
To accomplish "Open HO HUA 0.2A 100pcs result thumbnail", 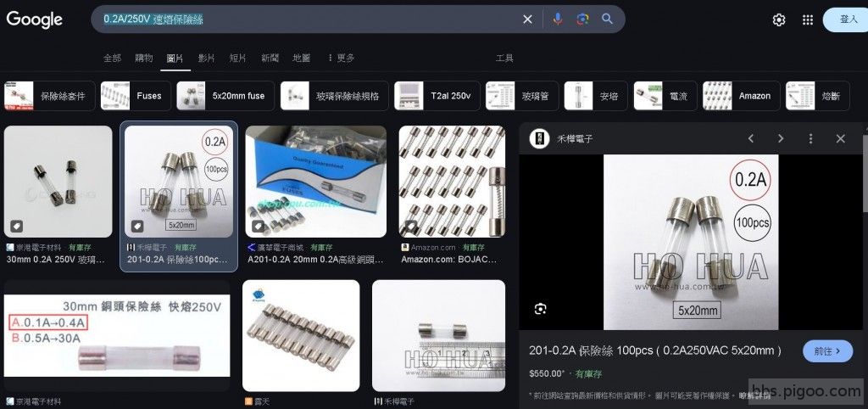I will 179,182.
